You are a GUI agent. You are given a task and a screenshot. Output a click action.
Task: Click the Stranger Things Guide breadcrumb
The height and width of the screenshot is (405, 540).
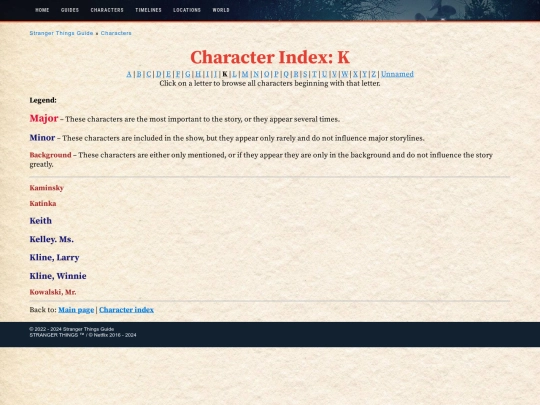61,33
